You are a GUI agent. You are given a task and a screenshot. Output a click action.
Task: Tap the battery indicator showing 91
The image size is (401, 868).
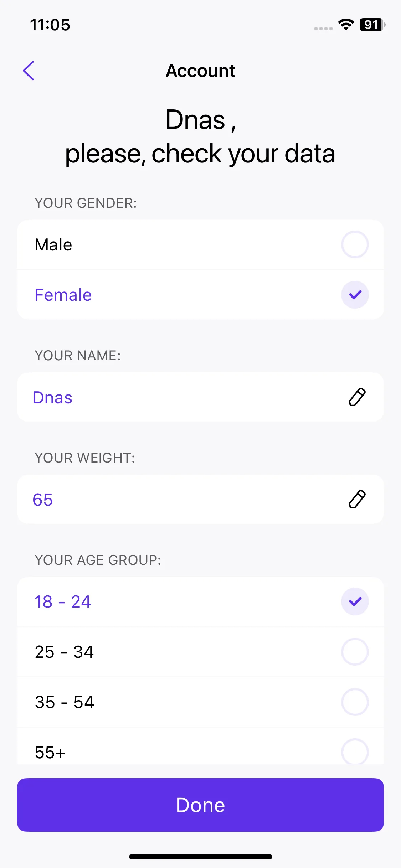tap(372, 25)
